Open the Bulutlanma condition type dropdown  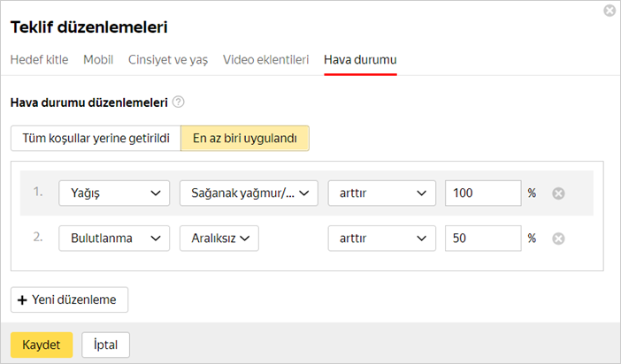point(114,239)
